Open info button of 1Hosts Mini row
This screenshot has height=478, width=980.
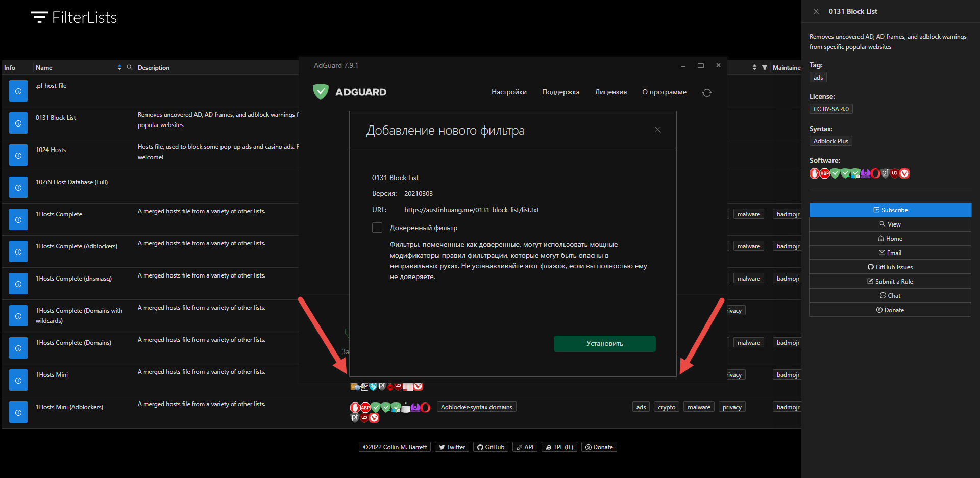click(18, 381)
